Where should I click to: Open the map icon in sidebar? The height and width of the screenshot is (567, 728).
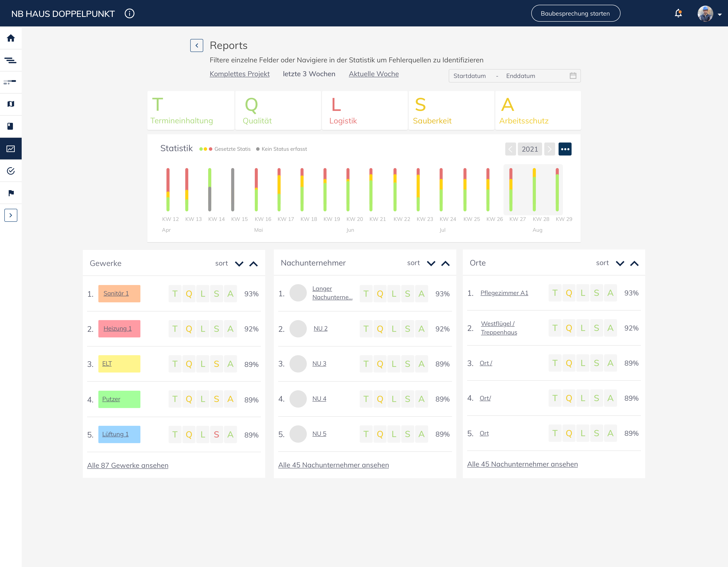(11, 104)
